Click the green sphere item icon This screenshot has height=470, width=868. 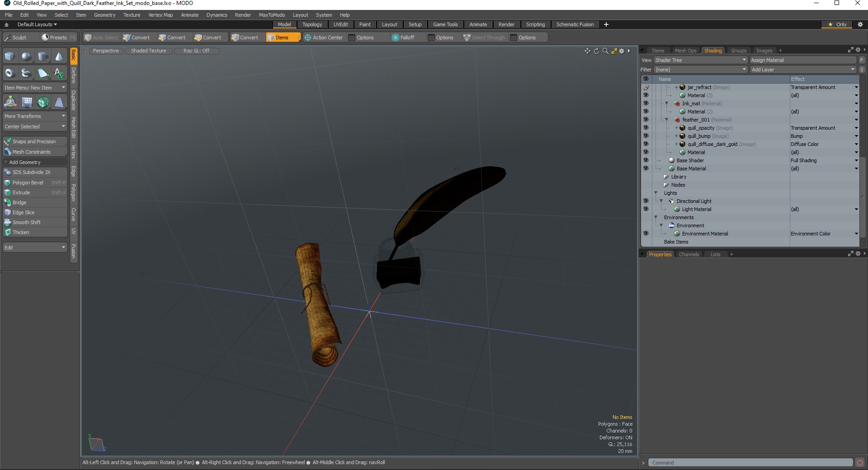pyautogui.click(x=43, y=102)
